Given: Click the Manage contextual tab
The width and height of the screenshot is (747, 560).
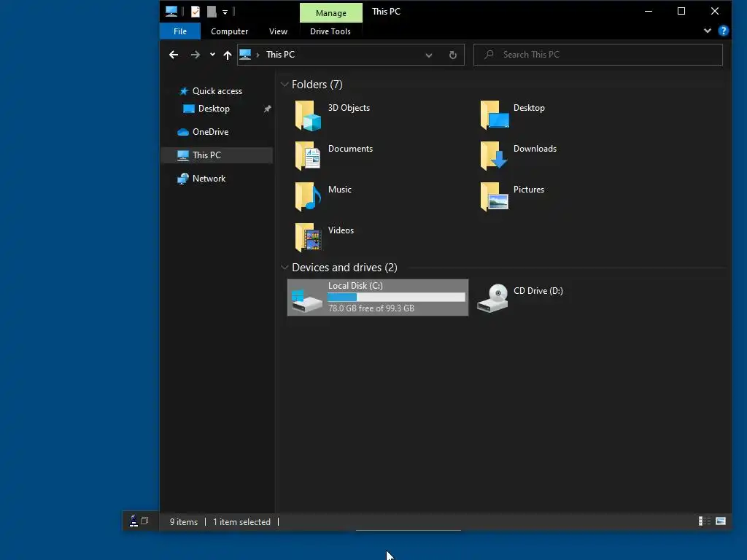Looking at the screenshot, I should 331,13.
